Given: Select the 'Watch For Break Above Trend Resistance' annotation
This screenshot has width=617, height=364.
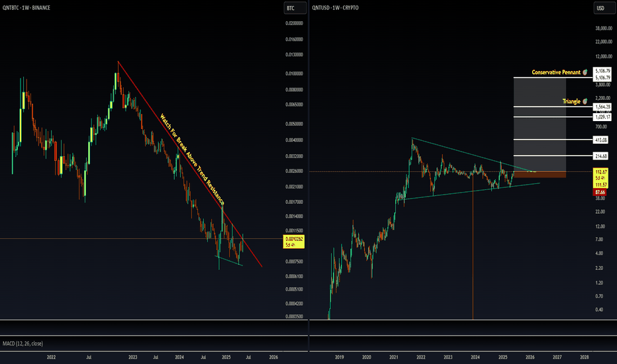Looking at the screenshot, I should [192, 159].
